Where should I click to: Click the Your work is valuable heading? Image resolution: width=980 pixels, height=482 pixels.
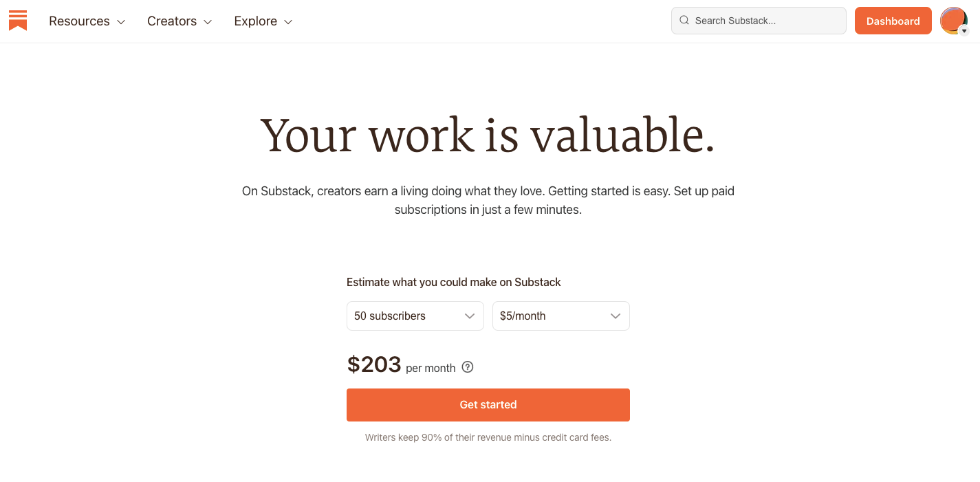(488, 135)
